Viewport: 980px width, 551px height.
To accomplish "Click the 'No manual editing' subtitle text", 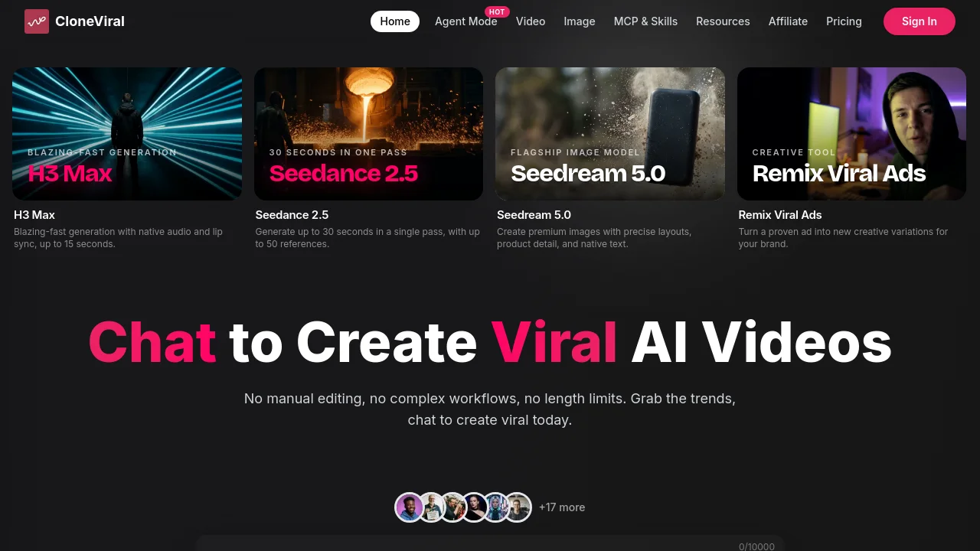I will pos(490,409).
